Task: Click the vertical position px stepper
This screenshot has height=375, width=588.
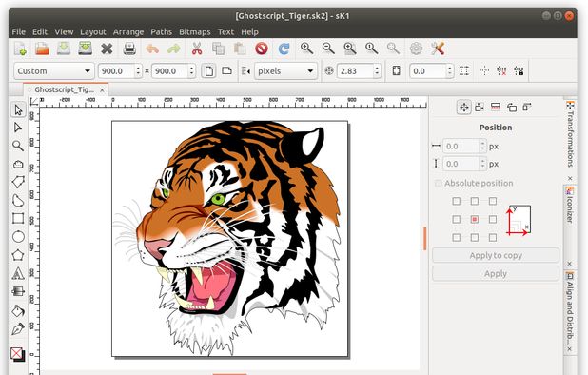Action: (482, 164)
